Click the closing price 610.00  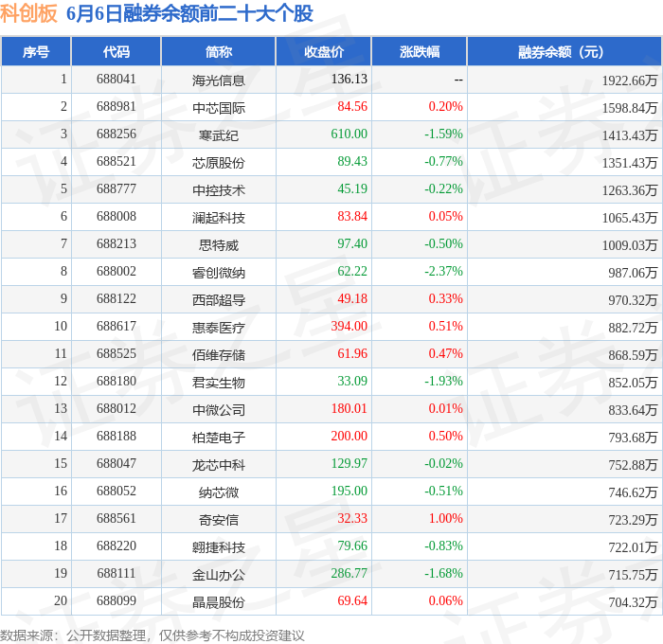coord(349,134)
